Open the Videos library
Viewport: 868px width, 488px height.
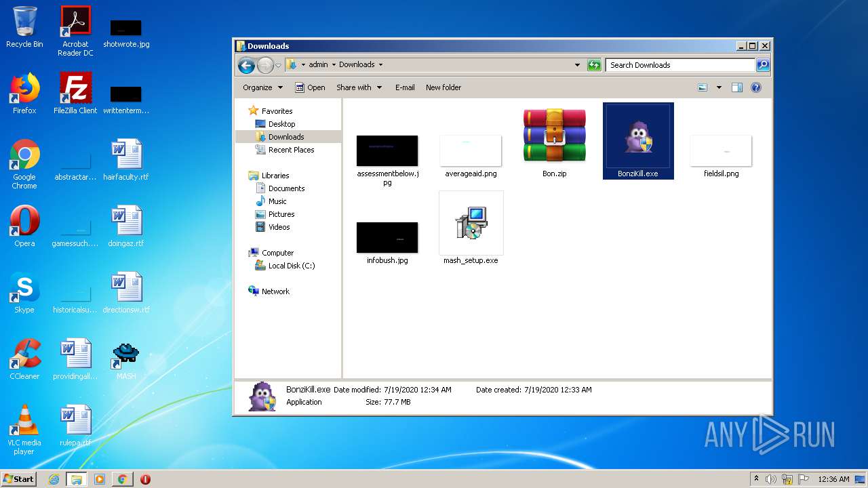tap(279, 227)
